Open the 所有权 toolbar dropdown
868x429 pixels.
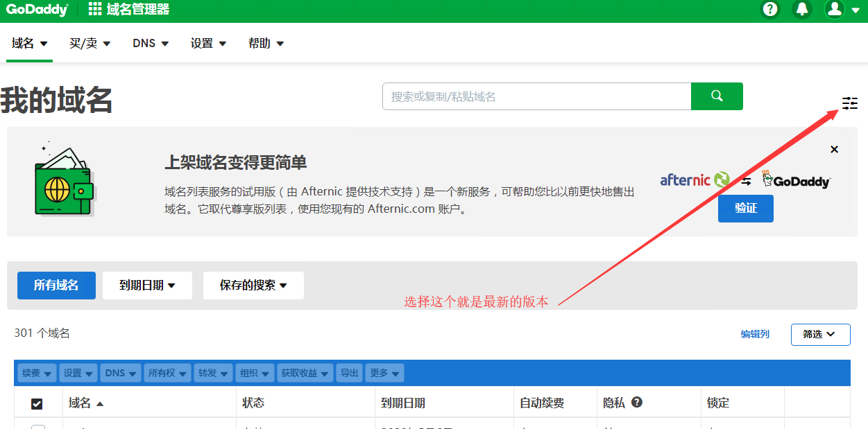pos(168,373)
